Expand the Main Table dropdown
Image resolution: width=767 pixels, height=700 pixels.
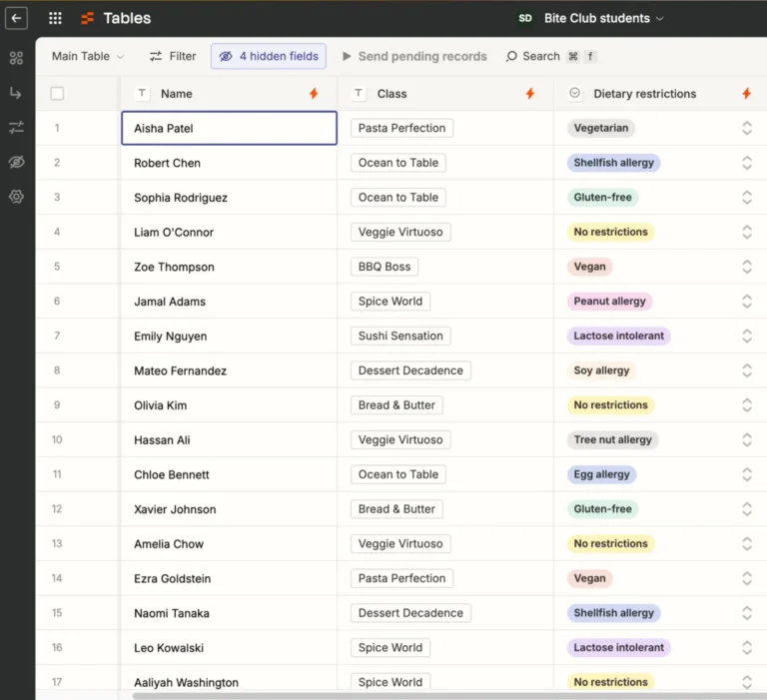click(x=88, y=56)
